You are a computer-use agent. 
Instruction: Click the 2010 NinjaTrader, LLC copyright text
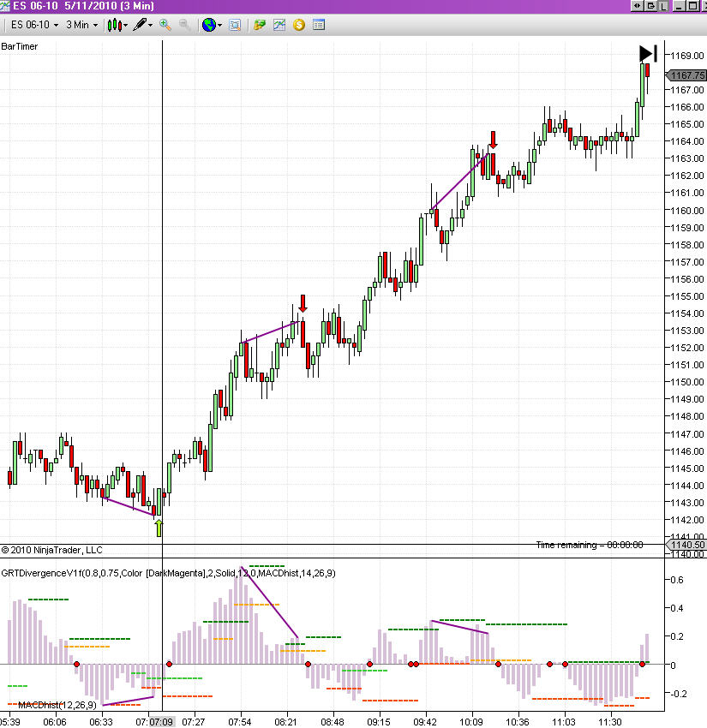(x=51, y=550)
